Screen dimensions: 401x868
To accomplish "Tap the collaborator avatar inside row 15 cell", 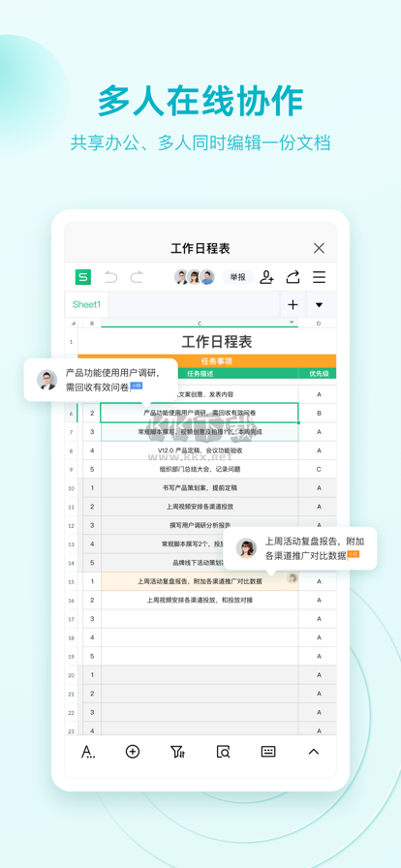I will pyautogui.click(x=292, y=578).
